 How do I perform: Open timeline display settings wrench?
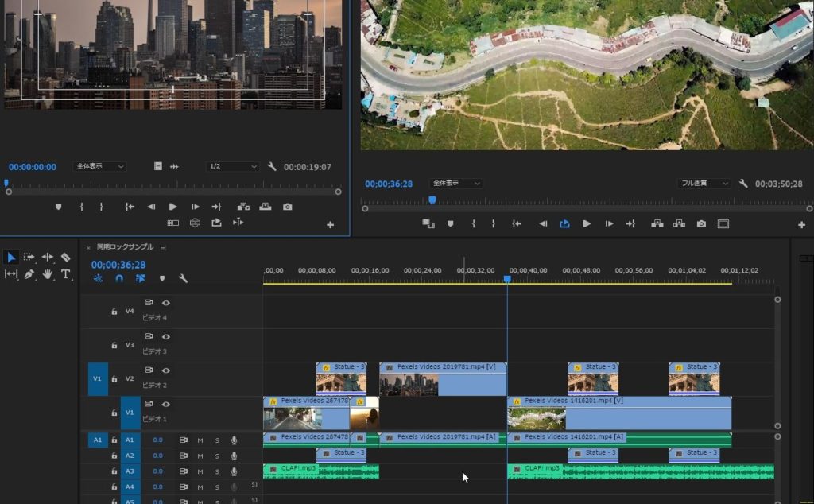coord(183,279)
